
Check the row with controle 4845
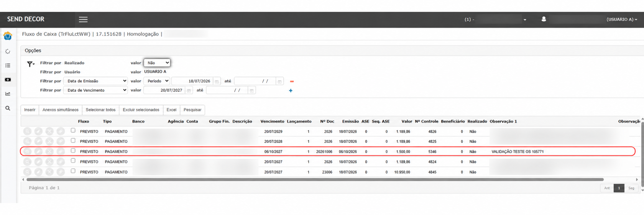pos(73,171)
